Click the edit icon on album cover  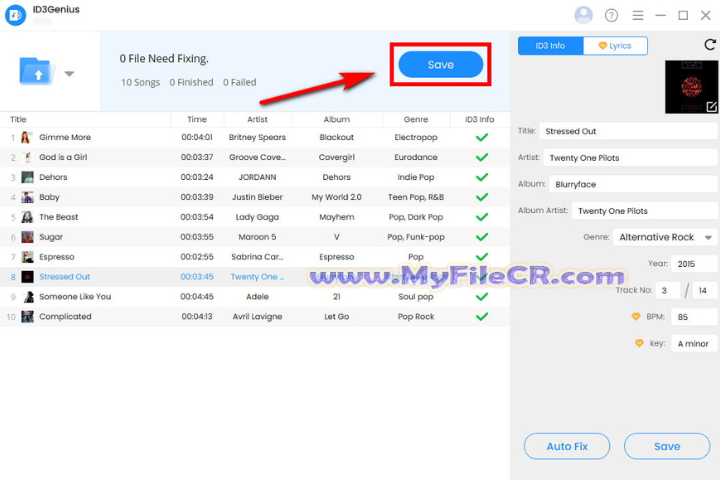click(x=711, y=107)
